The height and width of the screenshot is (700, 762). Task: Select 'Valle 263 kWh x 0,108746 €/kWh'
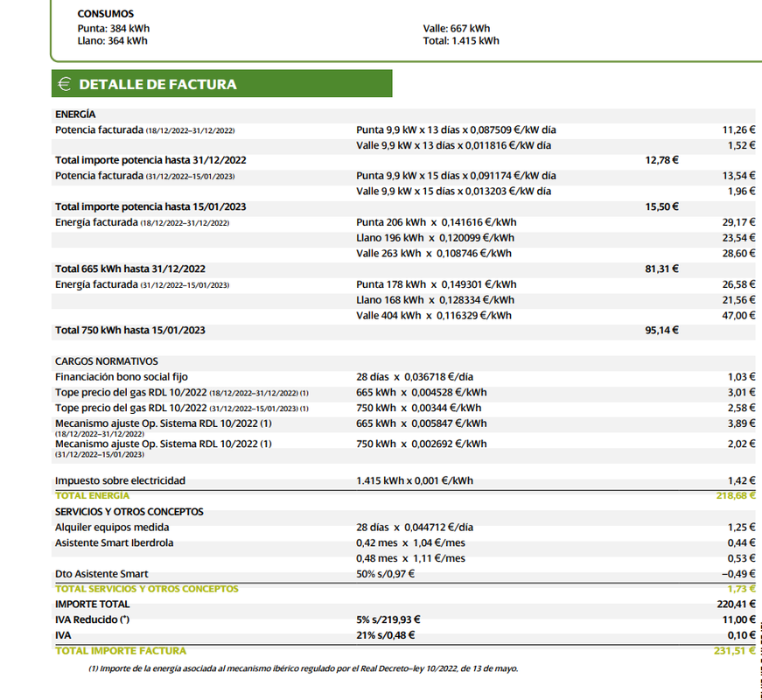coord(434,254)
